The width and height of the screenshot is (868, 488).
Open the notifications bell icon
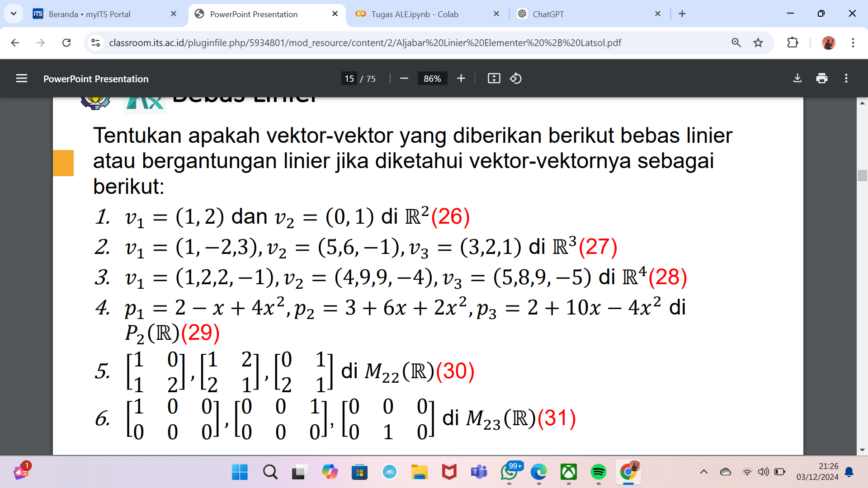[849, 472]
